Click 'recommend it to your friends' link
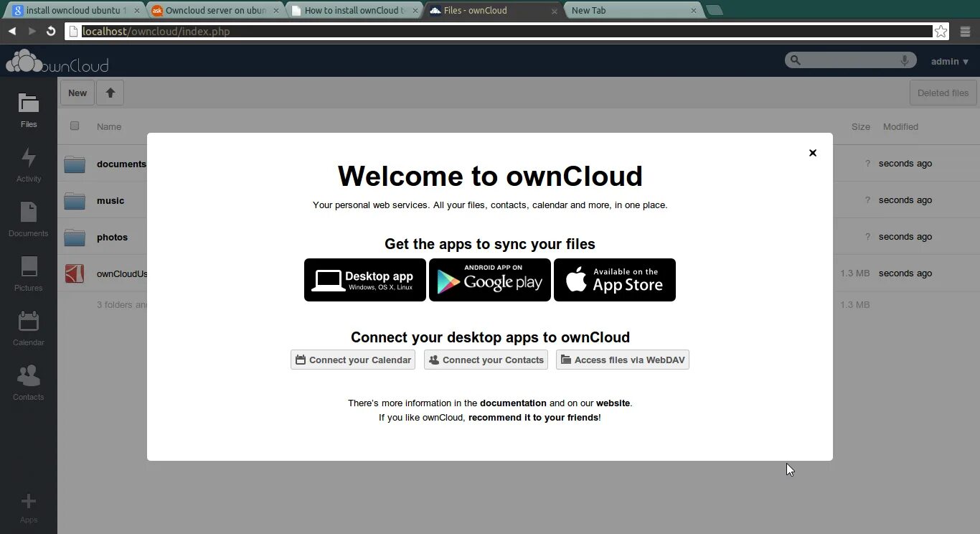This screenshot has height=534, width=980. pyautogui.click(x=533, y=418)
